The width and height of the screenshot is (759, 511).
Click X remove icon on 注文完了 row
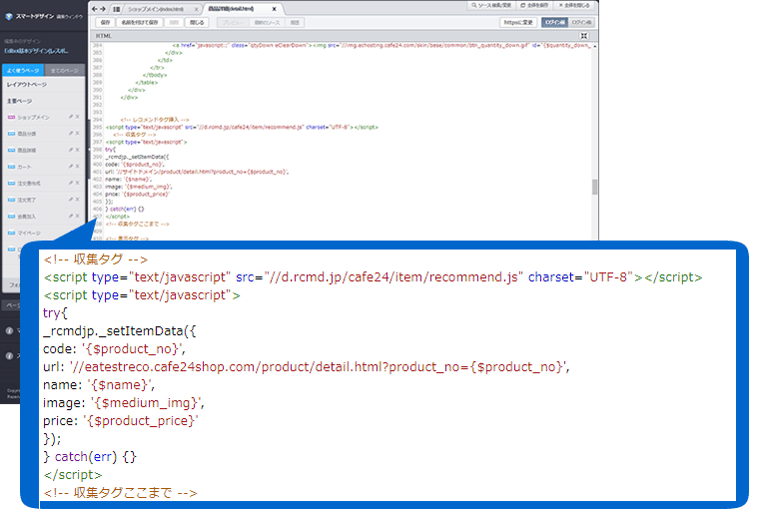click(x=77, y=199)
